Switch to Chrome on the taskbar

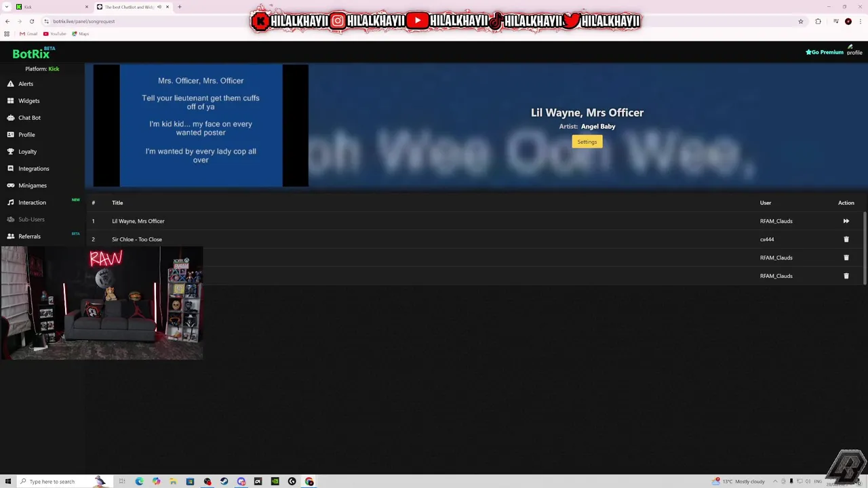tap(309, 481)
